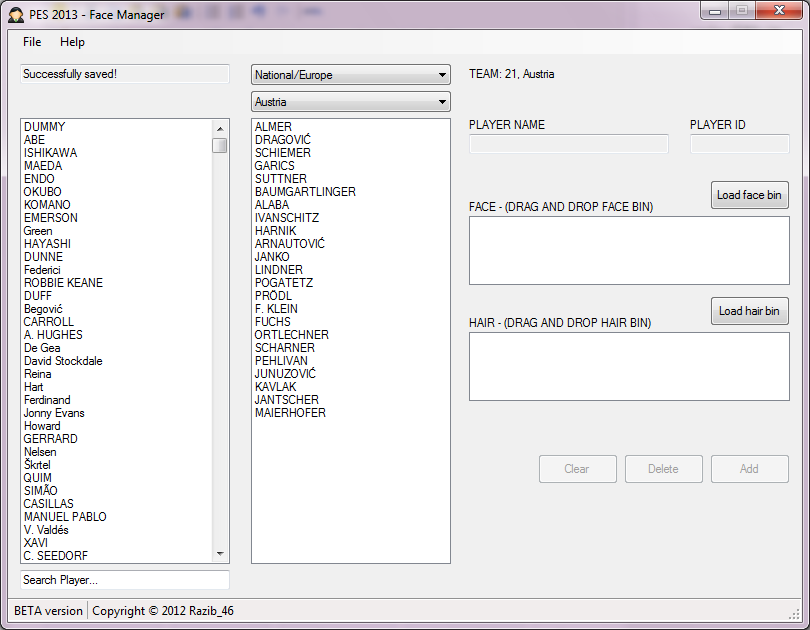Select KAVLAK in the Austria squad

point(351,387)
